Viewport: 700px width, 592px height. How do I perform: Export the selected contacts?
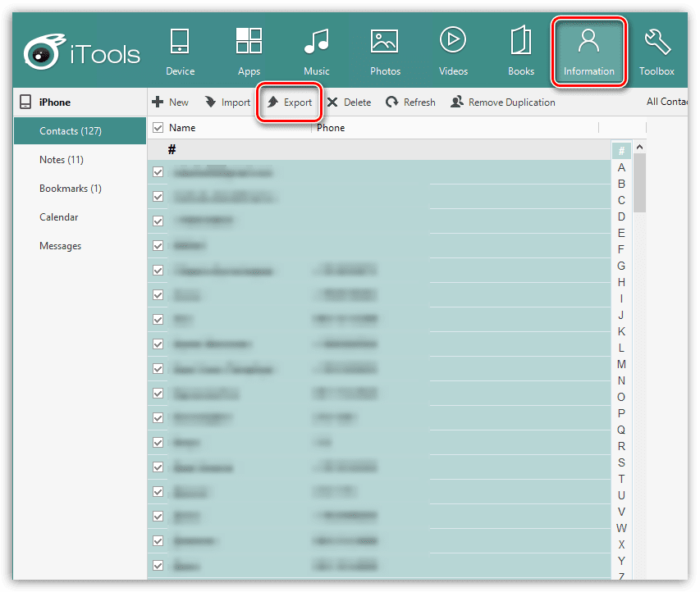click(290, 102)
